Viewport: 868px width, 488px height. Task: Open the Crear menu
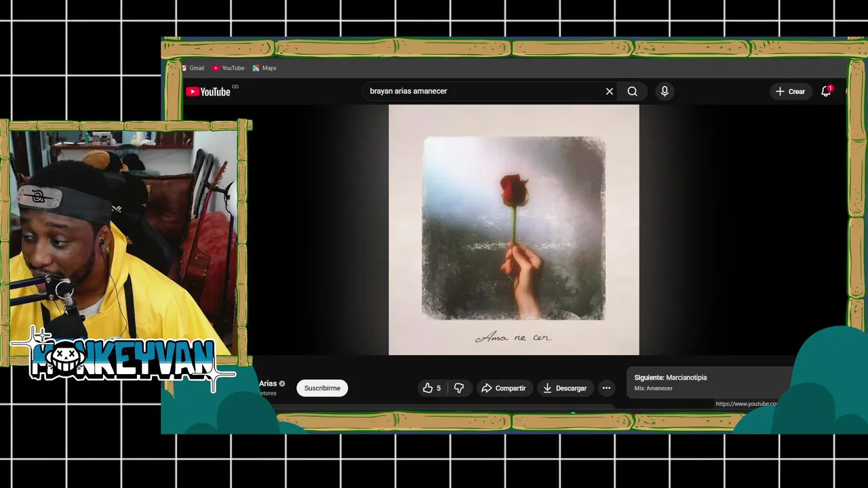click(x=791, y=91)
